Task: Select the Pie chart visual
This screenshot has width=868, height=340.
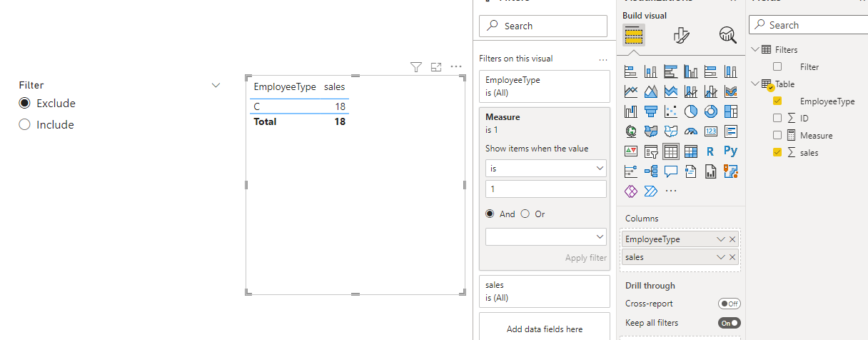Action: (691, 111)
